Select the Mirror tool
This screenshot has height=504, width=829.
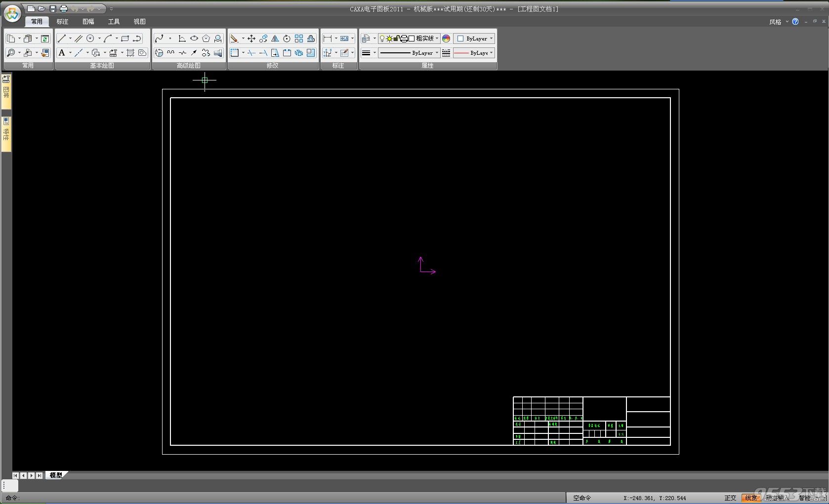pos(275,39)
